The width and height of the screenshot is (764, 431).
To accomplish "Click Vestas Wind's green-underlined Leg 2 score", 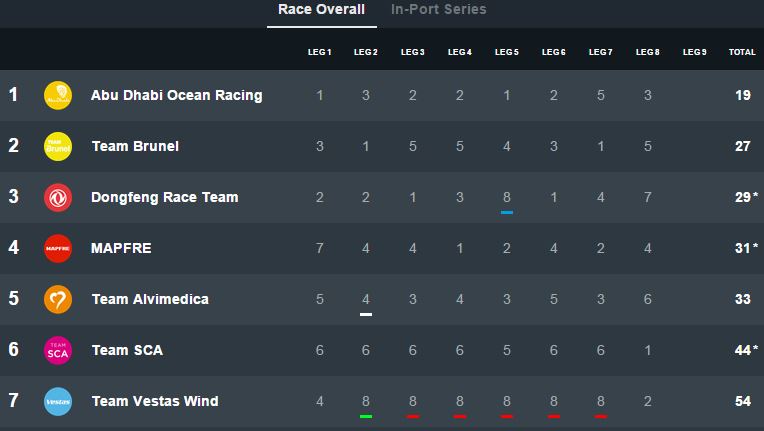I will (x=366, y=401).
